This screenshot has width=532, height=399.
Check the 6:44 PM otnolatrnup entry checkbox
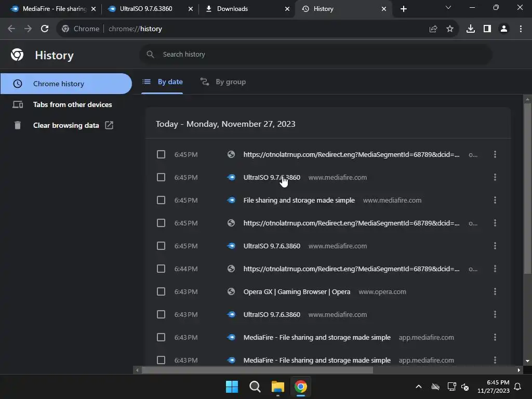tap(161, 269)
